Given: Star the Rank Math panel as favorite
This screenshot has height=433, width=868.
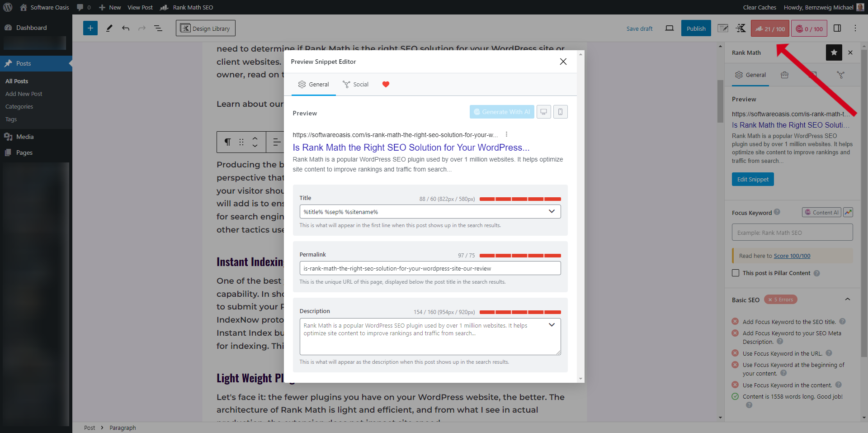Looking at the screenshot, I should pos(834,52).
